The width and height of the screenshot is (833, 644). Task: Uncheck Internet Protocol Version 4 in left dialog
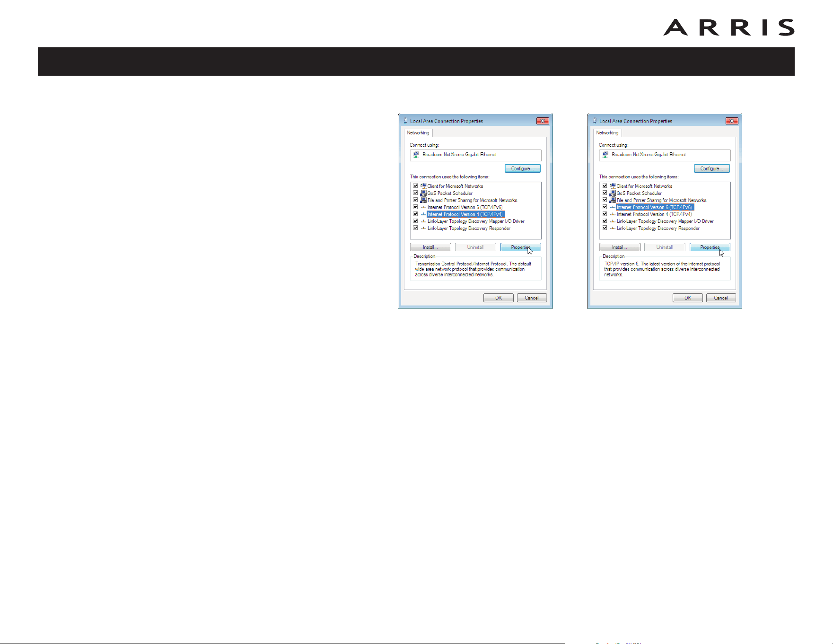pyautogui.click(x=415, y=214)
